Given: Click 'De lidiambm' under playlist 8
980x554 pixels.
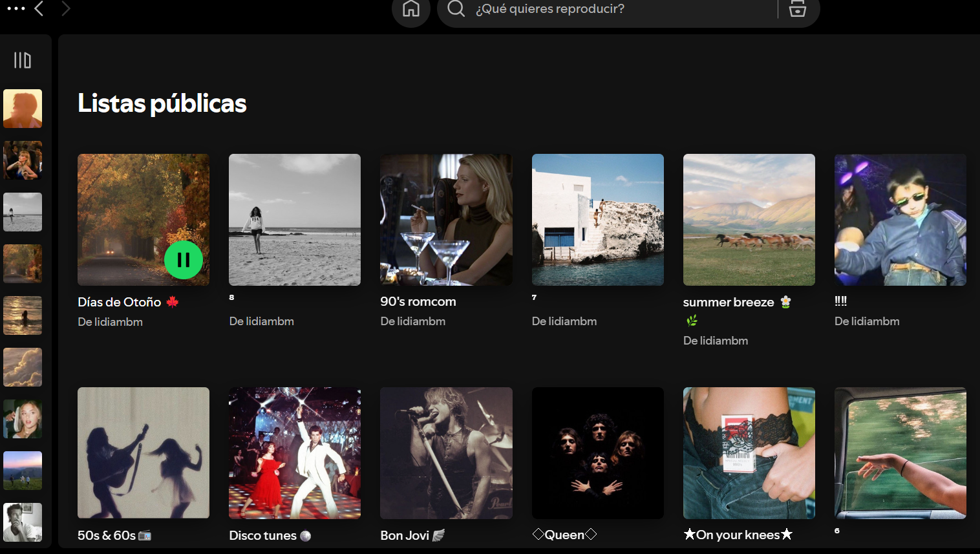Looking at the screenshot, I should tap(262, 321).
